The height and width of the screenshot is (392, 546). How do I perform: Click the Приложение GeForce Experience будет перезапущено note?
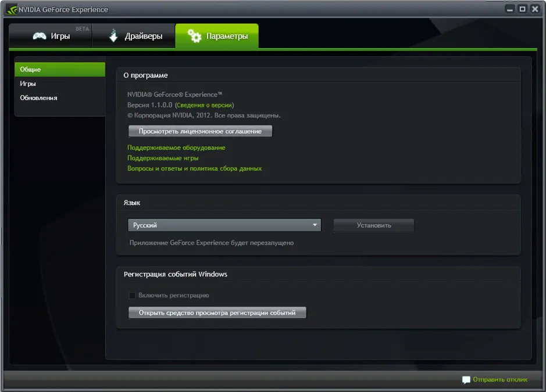(x=212, y=243)
